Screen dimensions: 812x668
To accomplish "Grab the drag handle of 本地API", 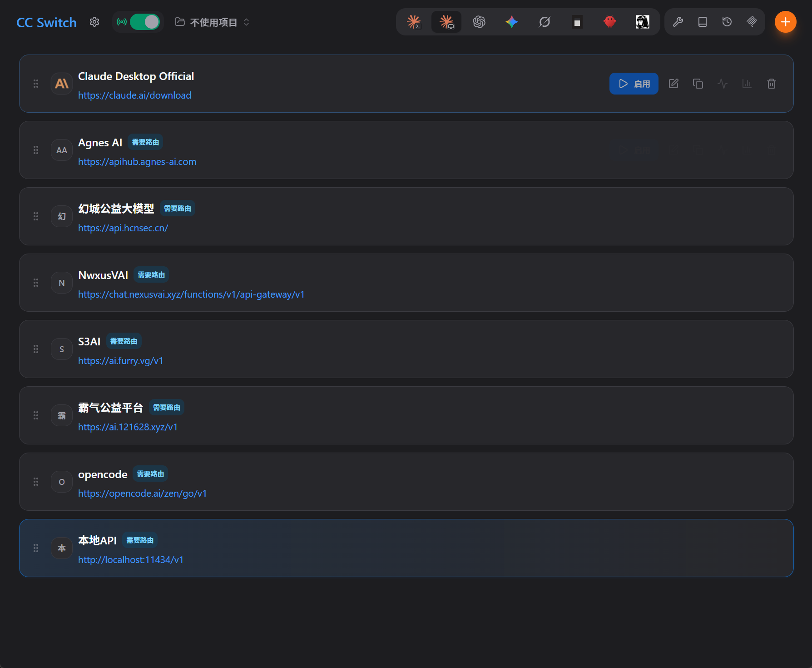I will 36,548.
